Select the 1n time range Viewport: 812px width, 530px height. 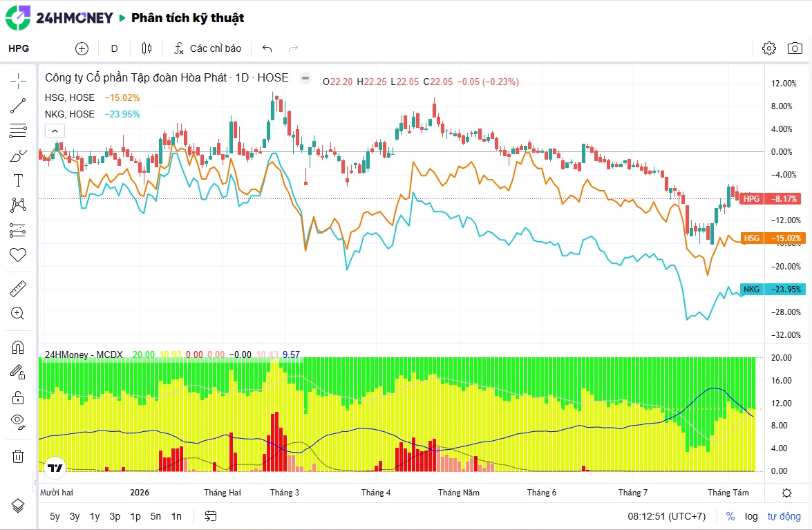(x=177, y=517)
